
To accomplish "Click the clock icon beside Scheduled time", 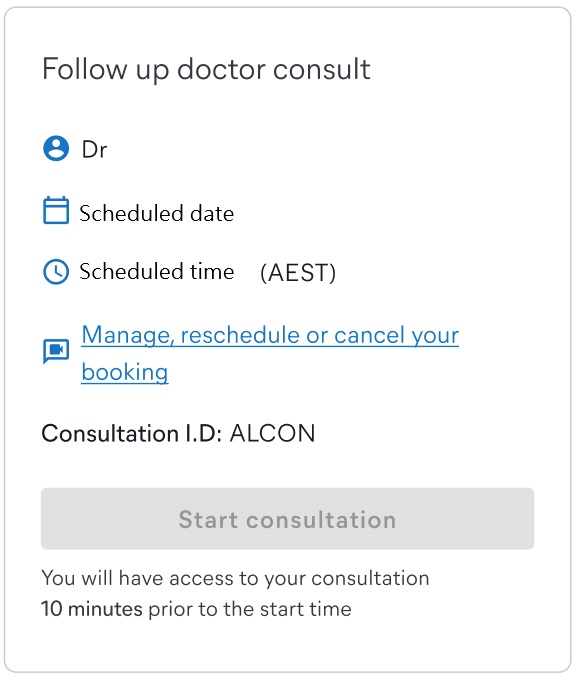I will pyautogui.click(x=56, y=272).
